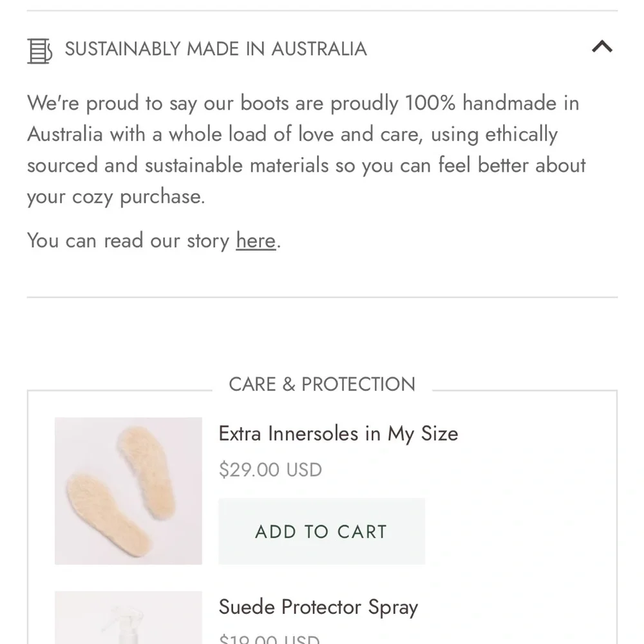Click the Sustainably Made in Australia heading
This screenshot has height=644, width=644.
tap(216, 49)
